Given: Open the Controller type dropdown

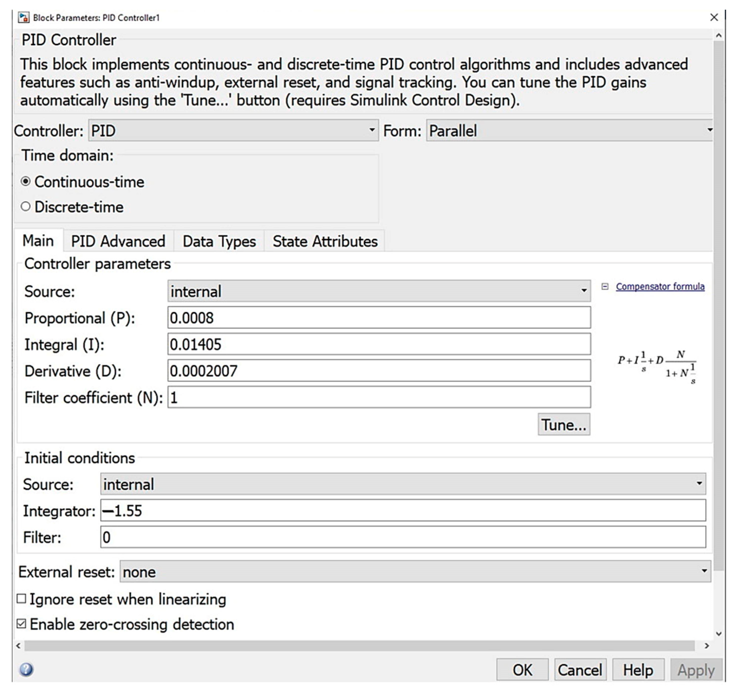Looking at the screenshot, I should point(233,131).
